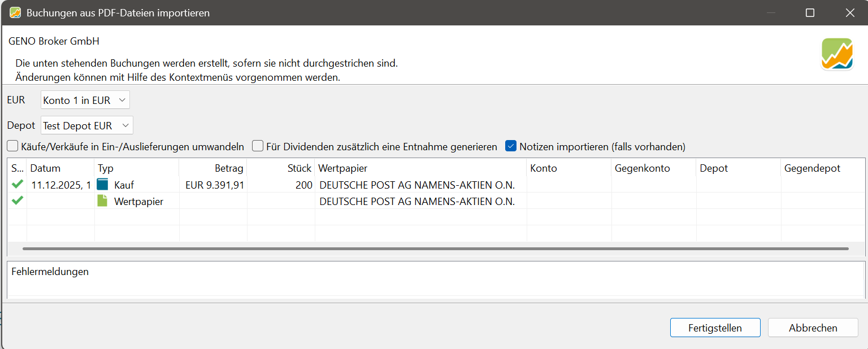The height and width of the screenshot is (349, 868).
Task: Click the status 'S...' column header
Action: [17, 168]
